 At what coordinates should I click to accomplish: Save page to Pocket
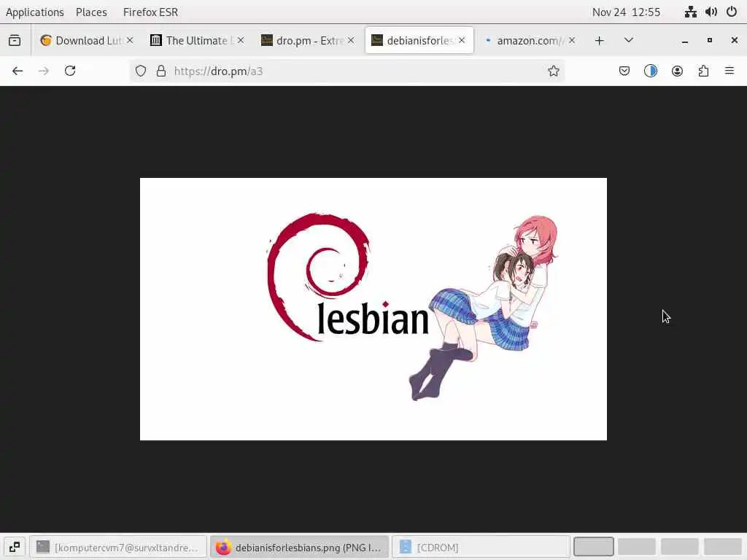624,71
